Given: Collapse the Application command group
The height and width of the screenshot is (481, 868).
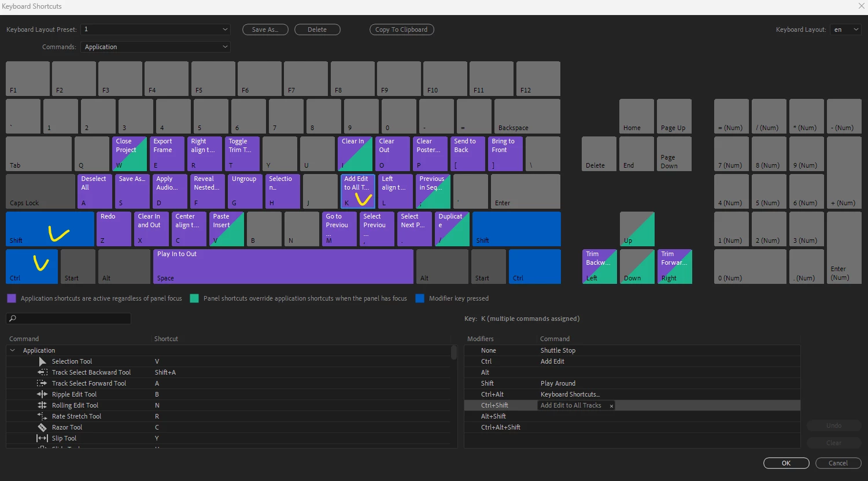Looking at the screenshot, I should (13, 350).
